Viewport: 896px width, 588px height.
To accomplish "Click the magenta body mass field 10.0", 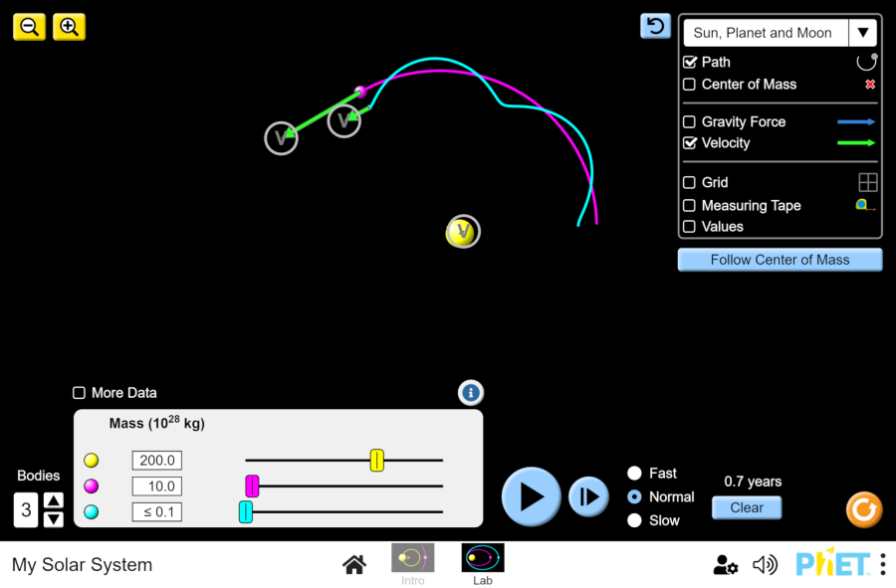I will pyautogui.click(x=157, y=487).
